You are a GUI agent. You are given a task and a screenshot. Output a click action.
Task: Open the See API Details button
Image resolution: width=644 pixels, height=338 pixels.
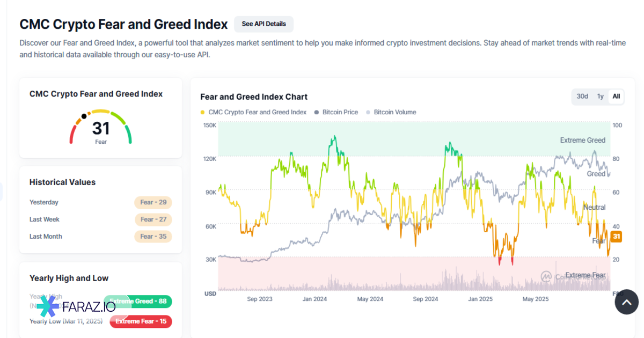[x=264, y=24]
